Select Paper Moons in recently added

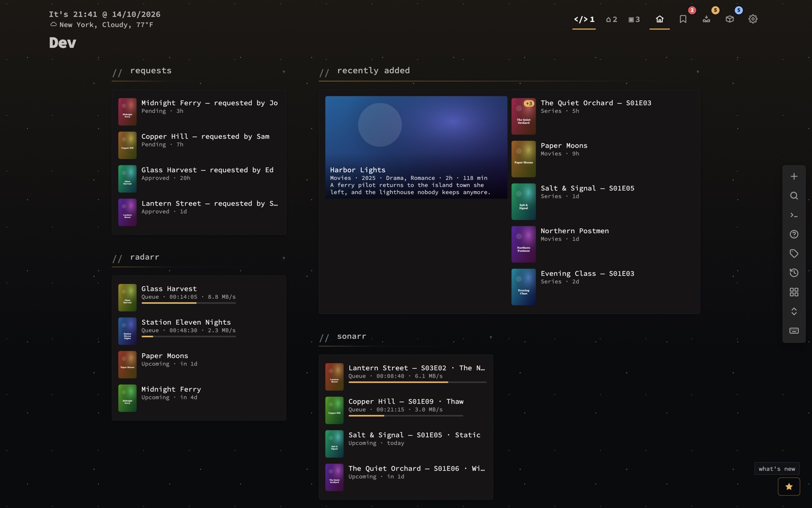tap(602, 159)
